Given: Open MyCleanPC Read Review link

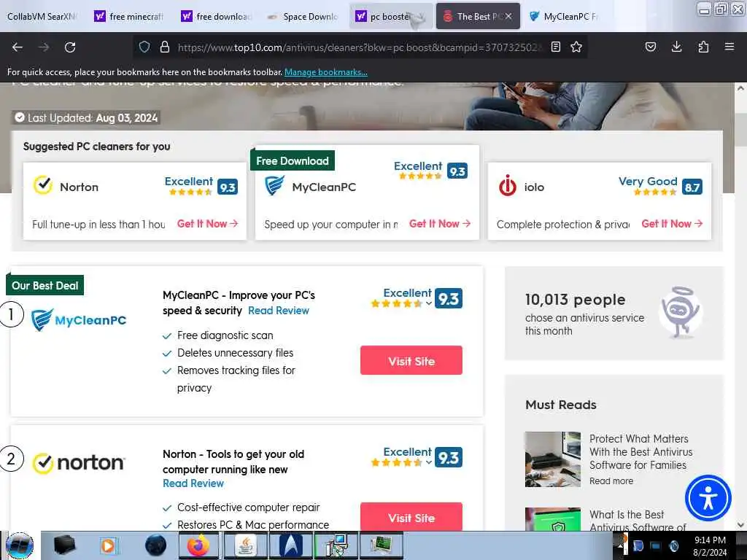Looking at the screenshot, I should (x=279, y=311).
